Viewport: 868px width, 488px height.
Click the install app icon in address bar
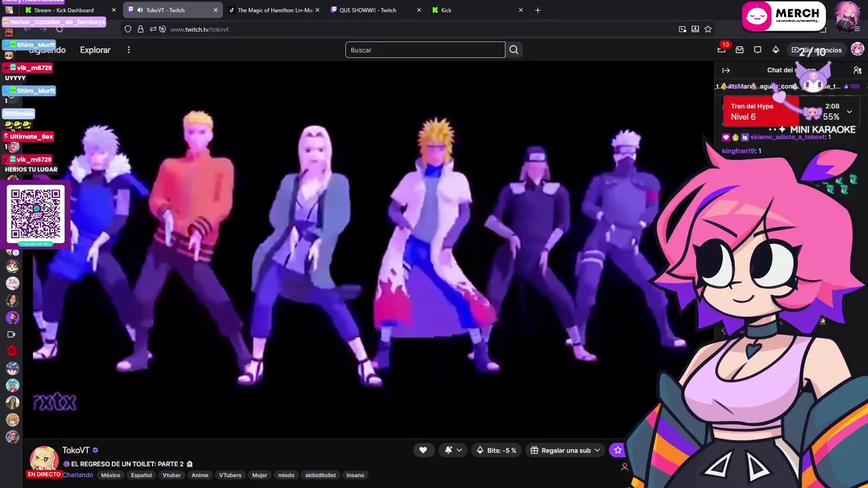click(x=695, y=29)
